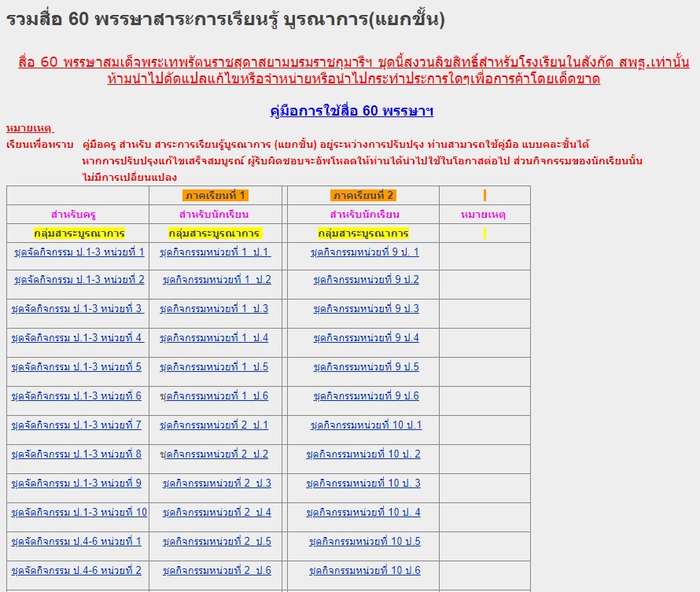Click สำหรับนักเรียน under ภาคเรียนที่ 1

[x=214, y=215]
